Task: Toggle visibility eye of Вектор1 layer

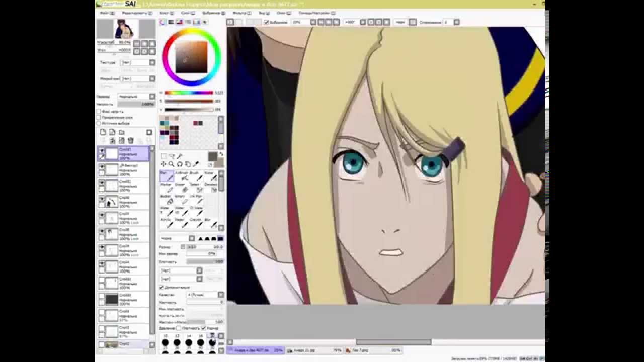Action: 102,166
